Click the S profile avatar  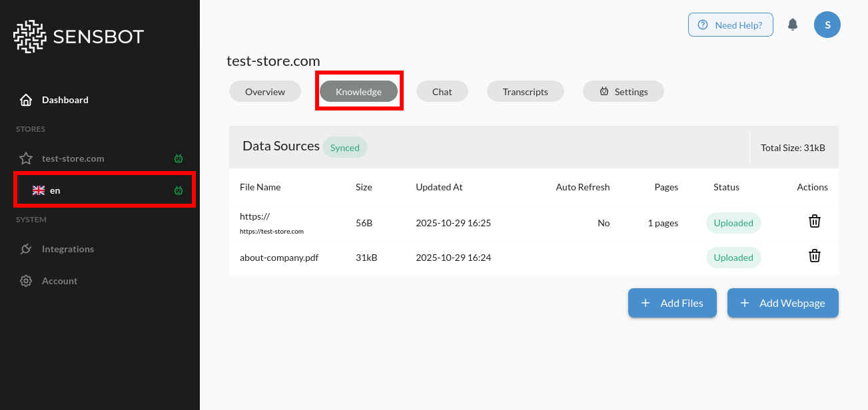tap(827, 24)
